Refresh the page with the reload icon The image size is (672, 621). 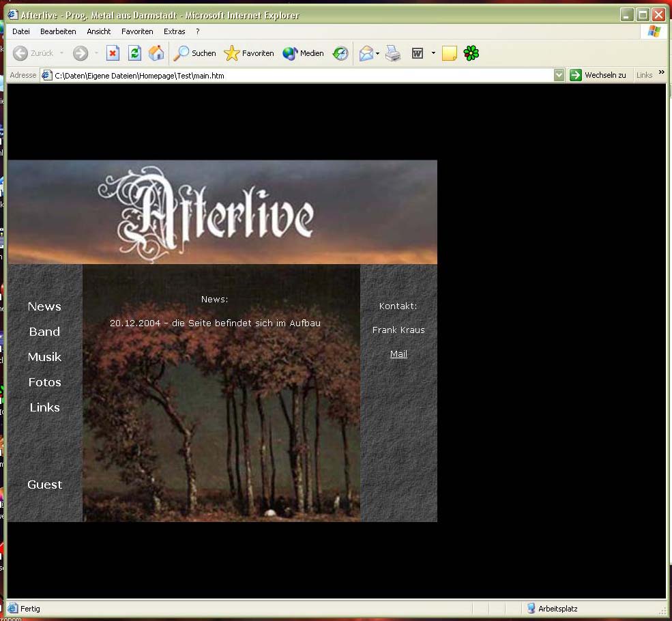(135, 53)
